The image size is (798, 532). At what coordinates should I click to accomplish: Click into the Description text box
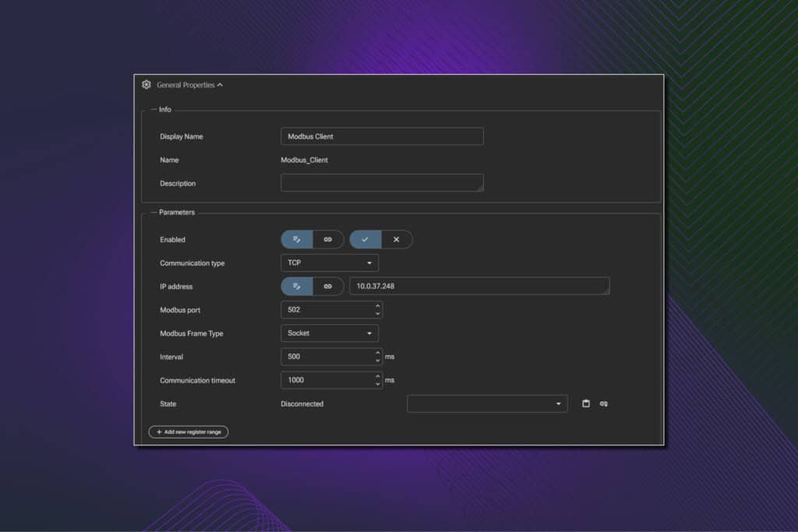pyautogui.click(x=382, y=182)
